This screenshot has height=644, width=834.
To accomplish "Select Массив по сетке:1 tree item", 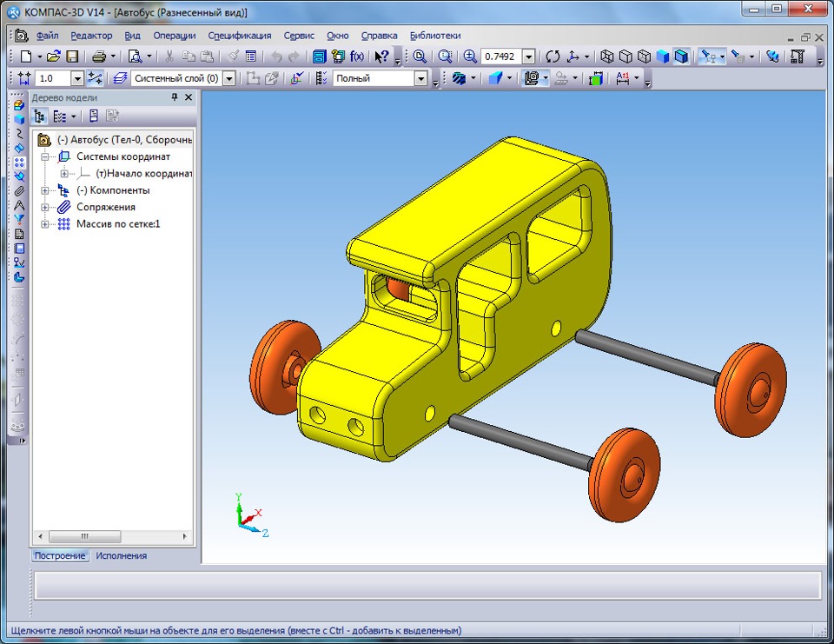I will tap(118, 224).
